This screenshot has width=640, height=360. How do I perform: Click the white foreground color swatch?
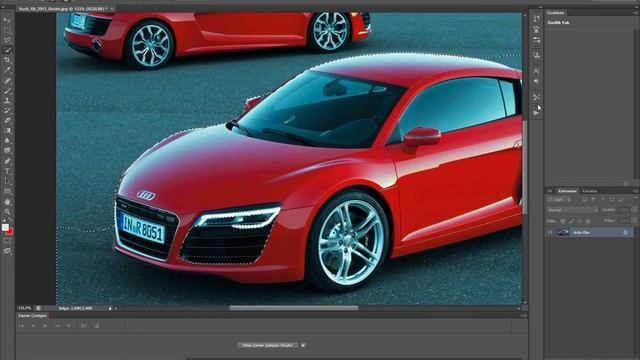pyautogui.click(x=5, y=227)
